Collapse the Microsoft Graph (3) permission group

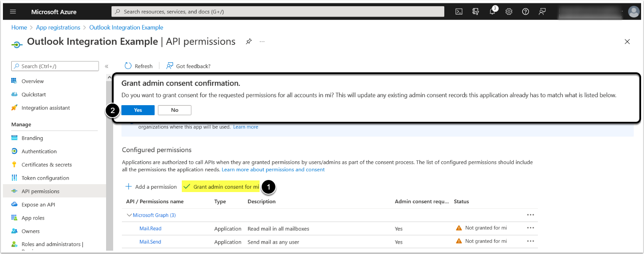129,215
